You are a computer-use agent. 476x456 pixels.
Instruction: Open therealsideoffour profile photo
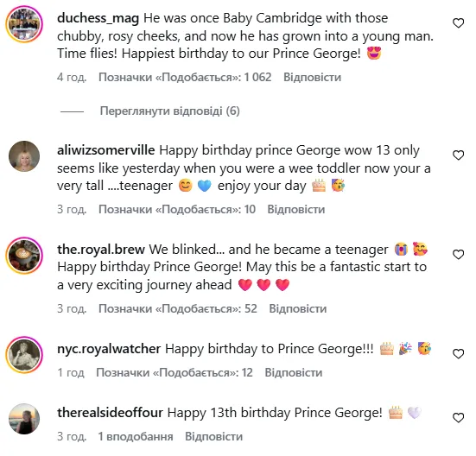coord(24,419)
